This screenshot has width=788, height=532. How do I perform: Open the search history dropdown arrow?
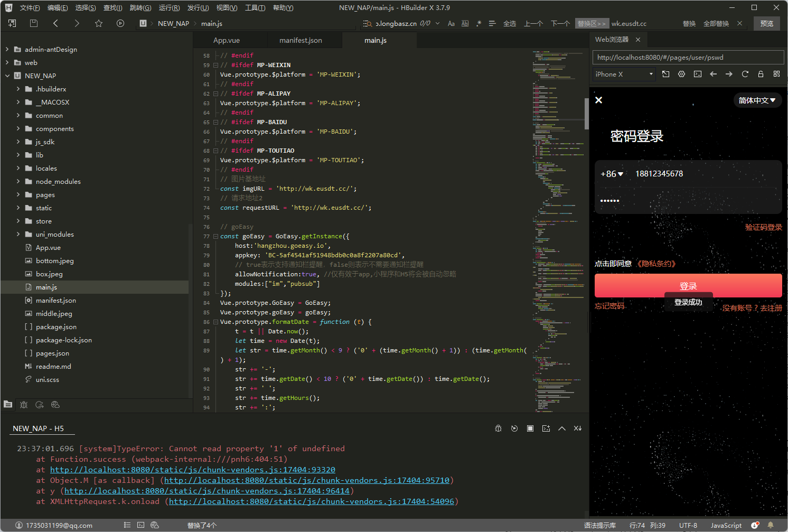pyautogui.click(x=437, y=23)
